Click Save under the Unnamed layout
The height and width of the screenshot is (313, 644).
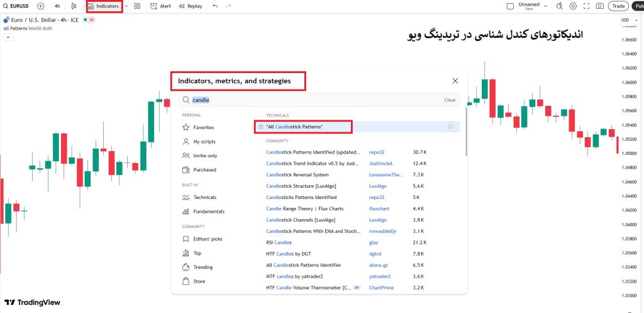click(x=529, y=9)
